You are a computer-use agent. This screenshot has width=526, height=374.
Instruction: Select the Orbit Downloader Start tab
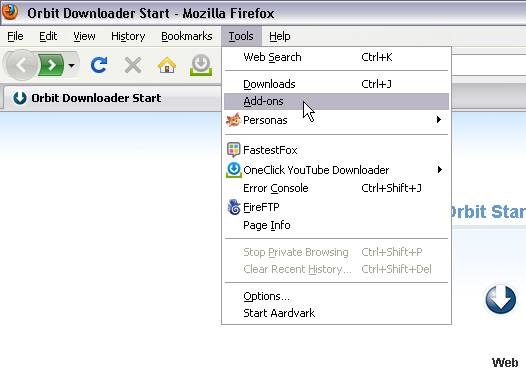tap(112, 98)
